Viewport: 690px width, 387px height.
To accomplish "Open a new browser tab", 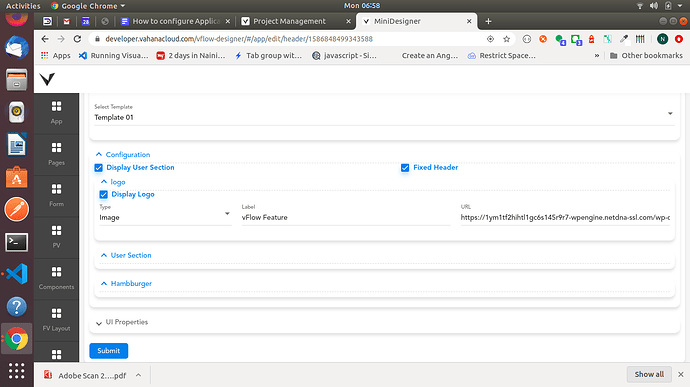I will click(488, 21).
